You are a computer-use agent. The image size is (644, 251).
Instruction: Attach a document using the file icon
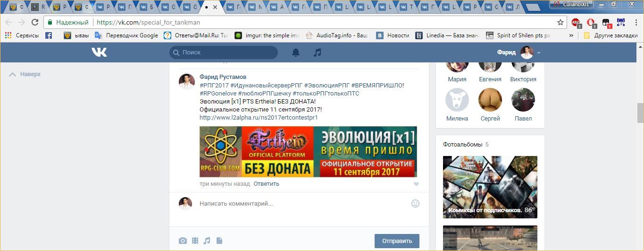pyautogui.click(x=219, y=241)
